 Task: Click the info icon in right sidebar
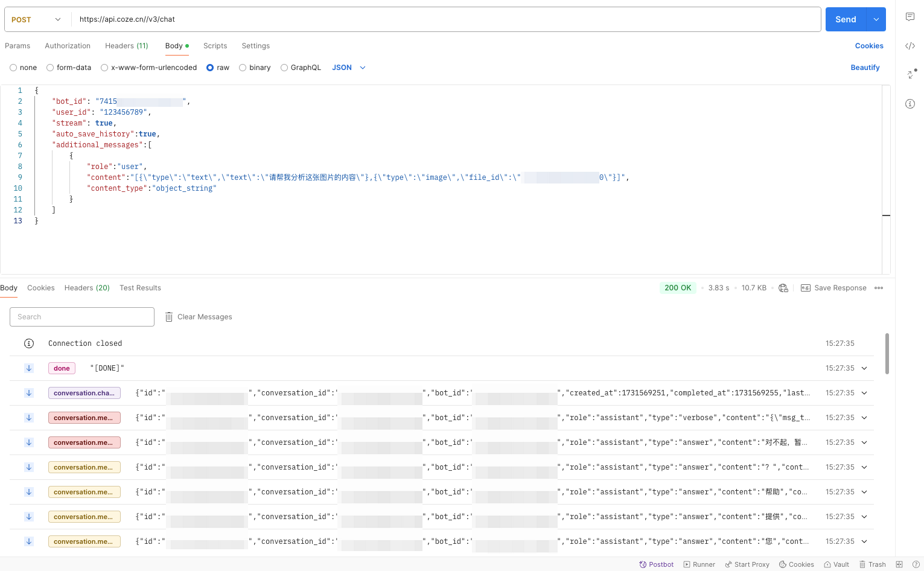point(910,104)
